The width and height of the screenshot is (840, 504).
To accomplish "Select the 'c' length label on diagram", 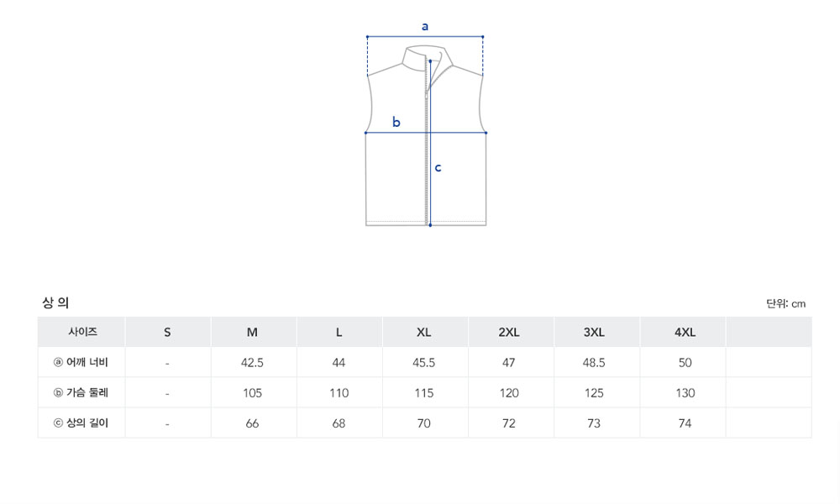I will (x=438, y=168).
